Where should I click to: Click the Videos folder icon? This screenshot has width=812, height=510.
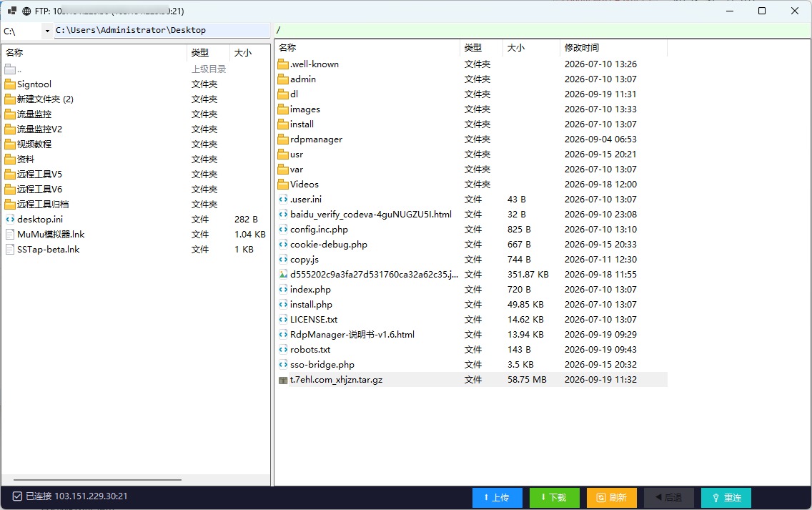[x=283, y=185]
